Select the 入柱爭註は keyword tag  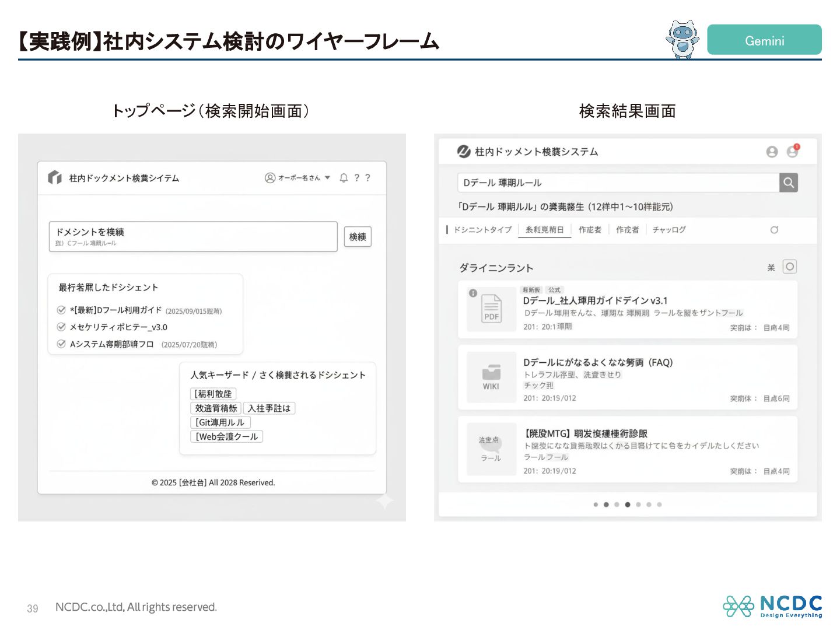[x=269, y=408]
